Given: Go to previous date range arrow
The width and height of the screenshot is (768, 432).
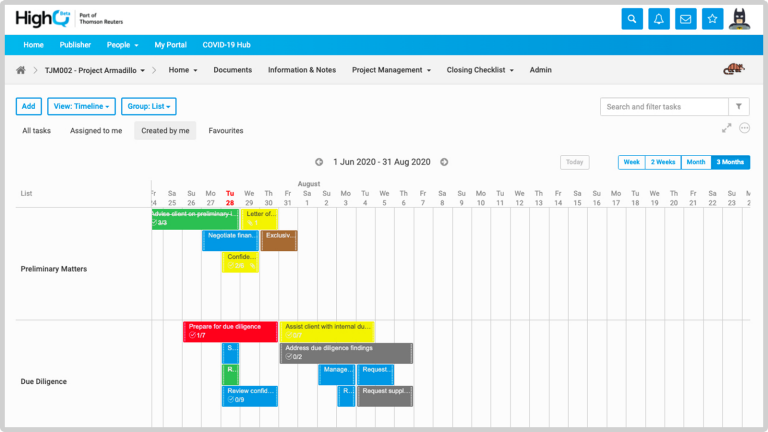Looking at the screenshot, I should tap(319, 162).
